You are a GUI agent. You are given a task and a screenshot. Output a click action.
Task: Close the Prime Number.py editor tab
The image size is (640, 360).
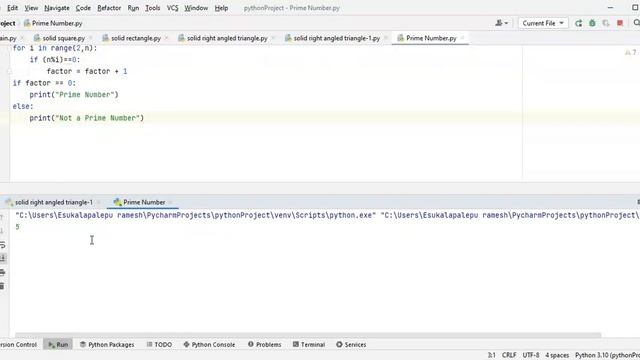click(462, 38)
